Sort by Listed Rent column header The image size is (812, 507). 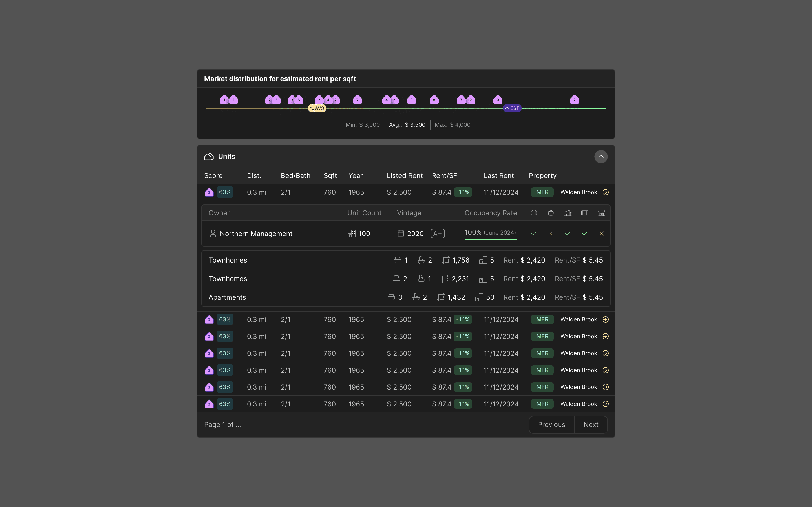click(x=404, y=176)
